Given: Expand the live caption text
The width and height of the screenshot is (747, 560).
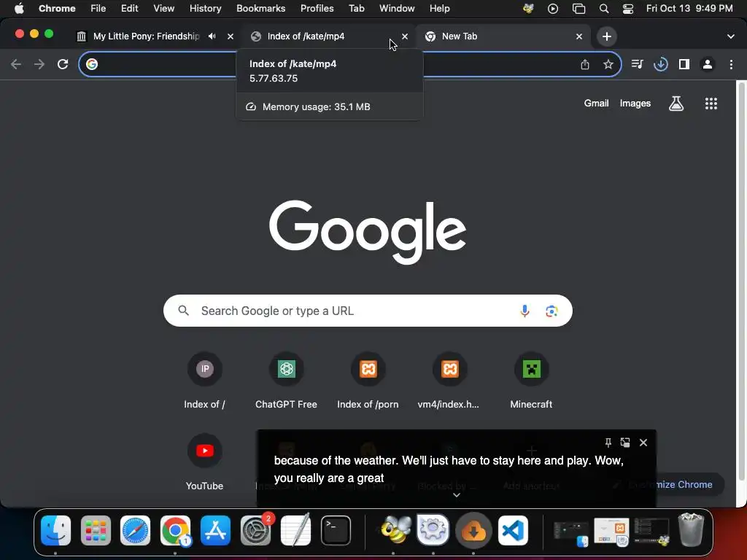Looking at the screenshot, I should coord(457,495).
